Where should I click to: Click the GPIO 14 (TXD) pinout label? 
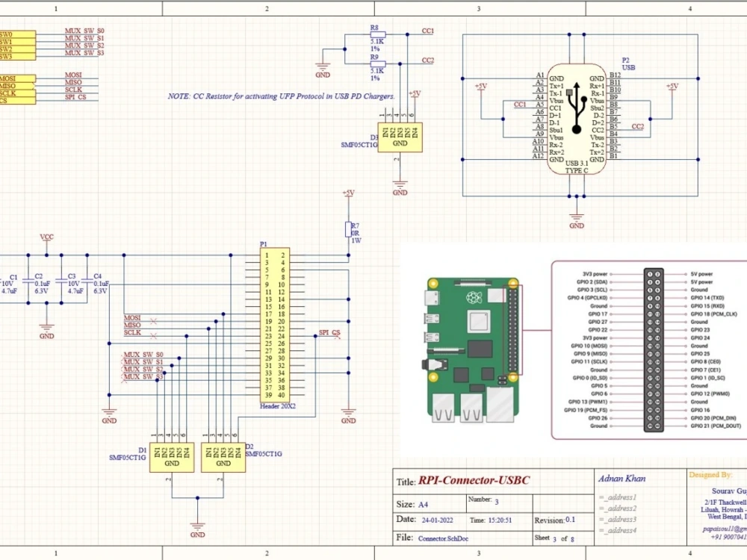click(707, 298)
